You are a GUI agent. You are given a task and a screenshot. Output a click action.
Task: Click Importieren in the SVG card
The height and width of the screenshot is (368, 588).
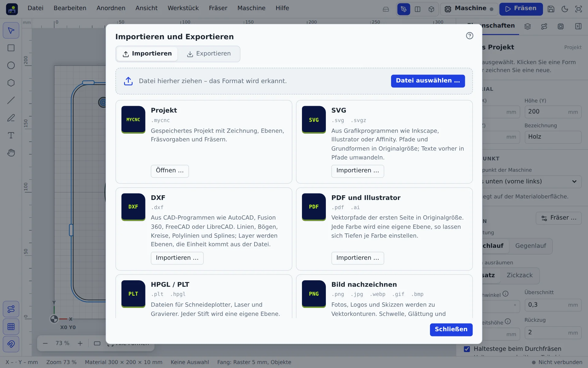(358, 171)
